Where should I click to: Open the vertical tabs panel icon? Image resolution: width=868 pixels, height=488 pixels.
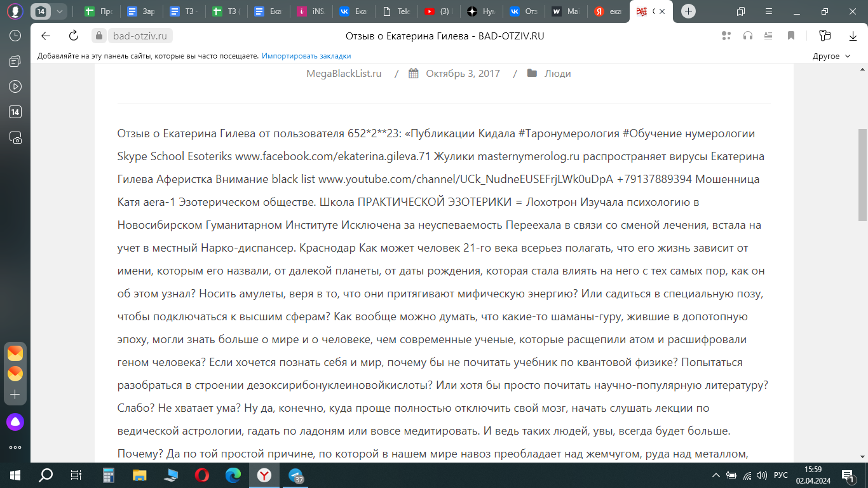(741, 11)
